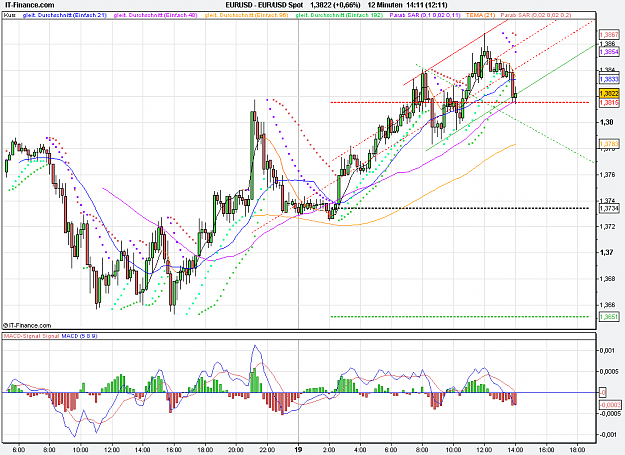This screenshot has height=455, width=625.
Task: Click the purple price tag 1,3854
Action: tap(609, 52)
